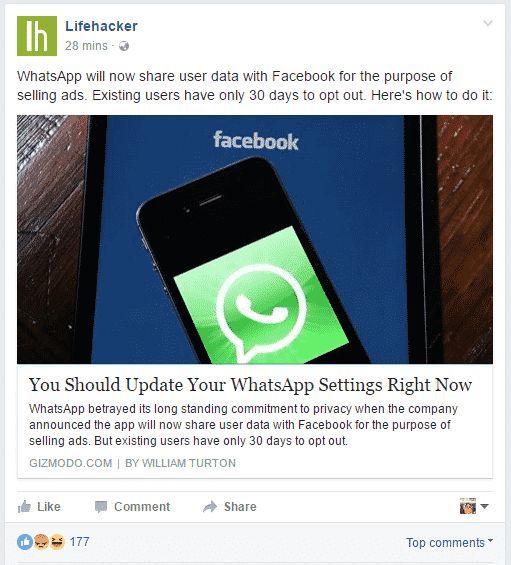Click the Share arrow icon
This screenshot has width=511, height=565.
(210, 507)
